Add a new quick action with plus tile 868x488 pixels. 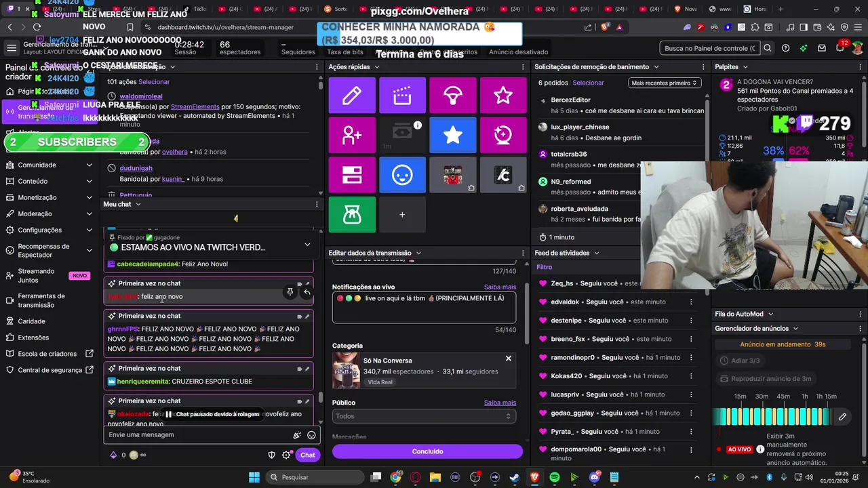click(402, 214)
